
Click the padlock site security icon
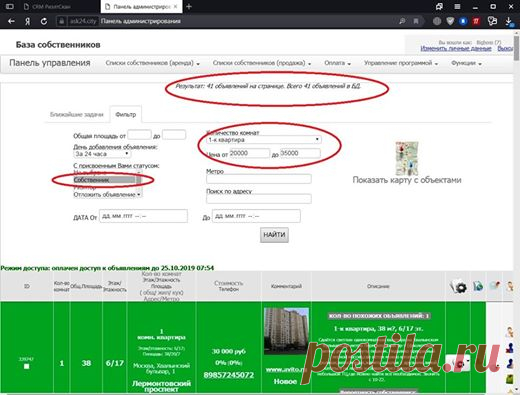click(x=61, y=21)
